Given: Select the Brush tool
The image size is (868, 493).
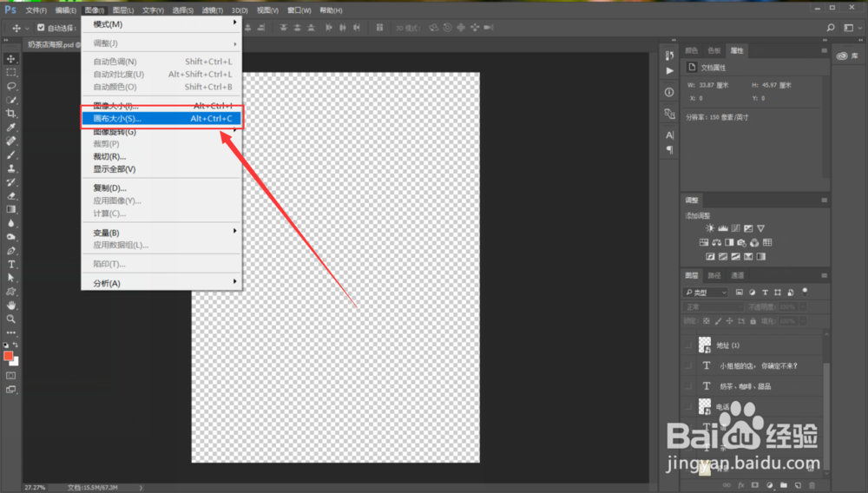Looking at the screenshot, I should pyautogui.click(x=11, y=154).
